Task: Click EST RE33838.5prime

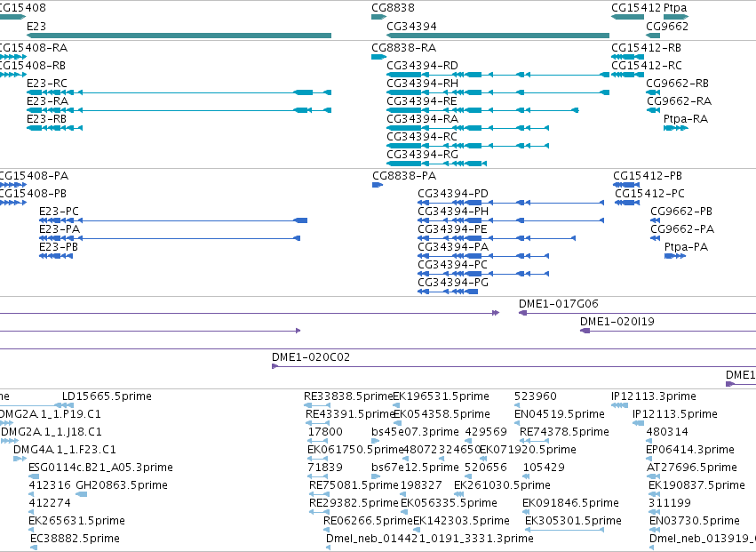Action: click(x=348, y=396)
